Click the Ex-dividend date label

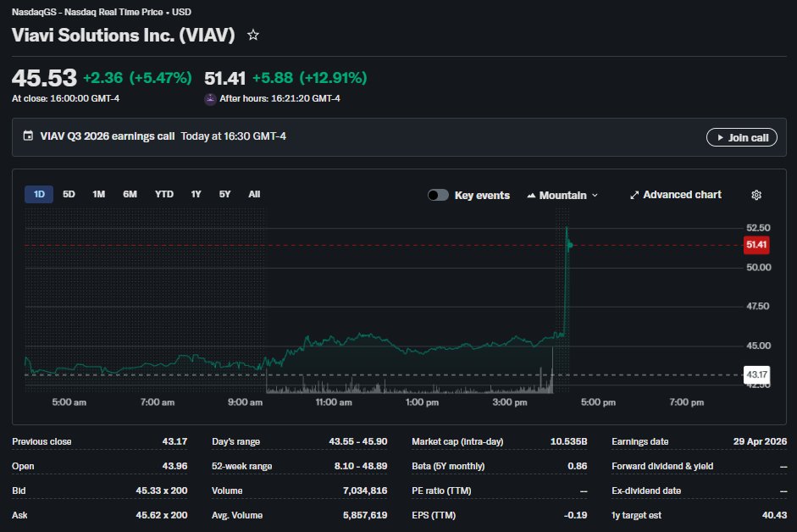coord(646,490)
